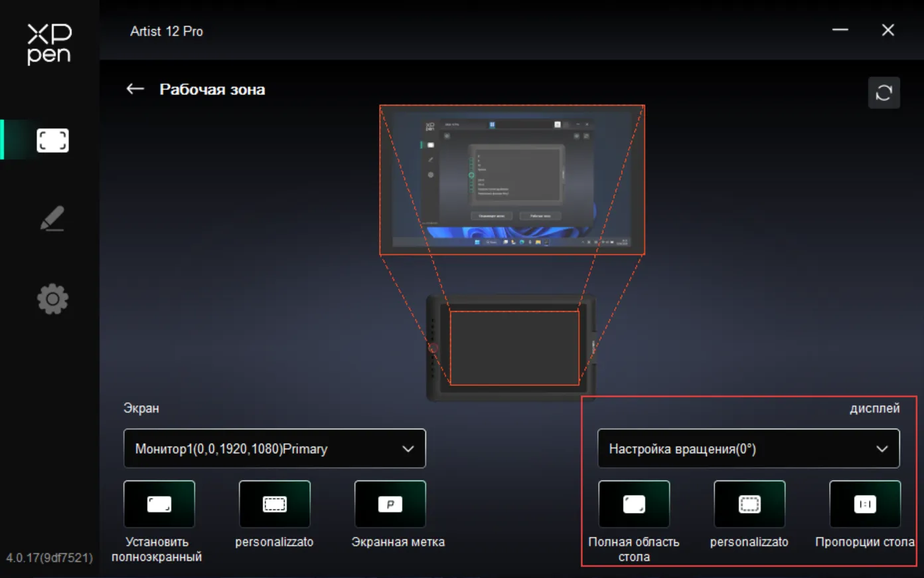924x578 pixels.
Task: Enable Пропорции стола option
Action: (x=865, y=504)
